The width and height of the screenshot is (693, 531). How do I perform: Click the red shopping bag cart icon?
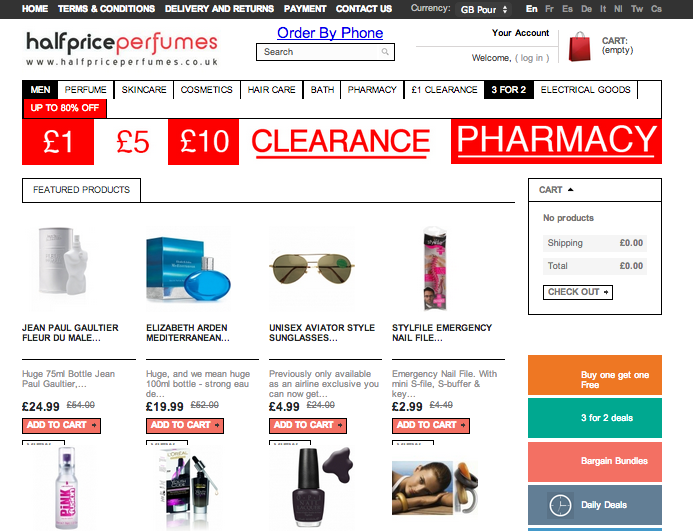coord(579,46)
